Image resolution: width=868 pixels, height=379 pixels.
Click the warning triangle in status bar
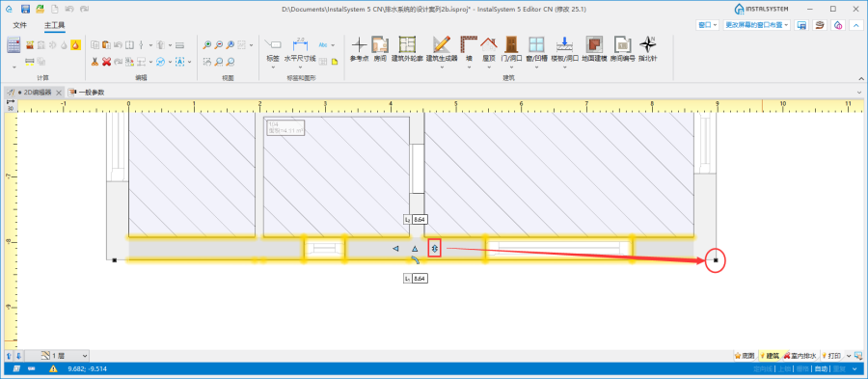click(x=53, y=368)
